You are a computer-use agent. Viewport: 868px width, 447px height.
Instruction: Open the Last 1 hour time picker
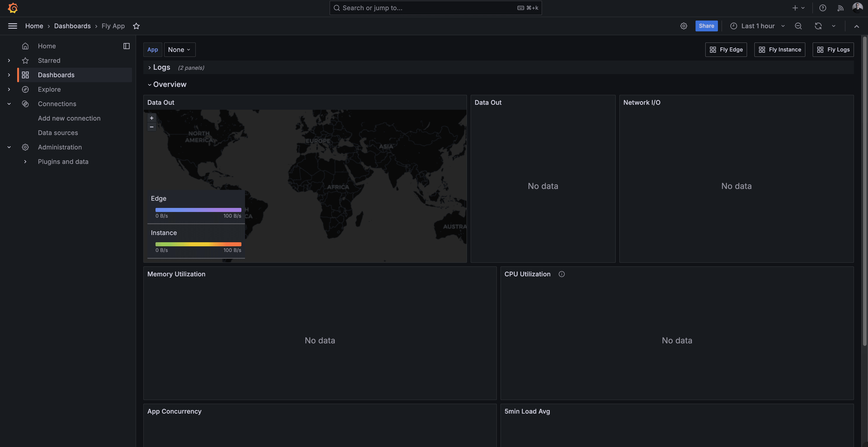tap(757, 26)
